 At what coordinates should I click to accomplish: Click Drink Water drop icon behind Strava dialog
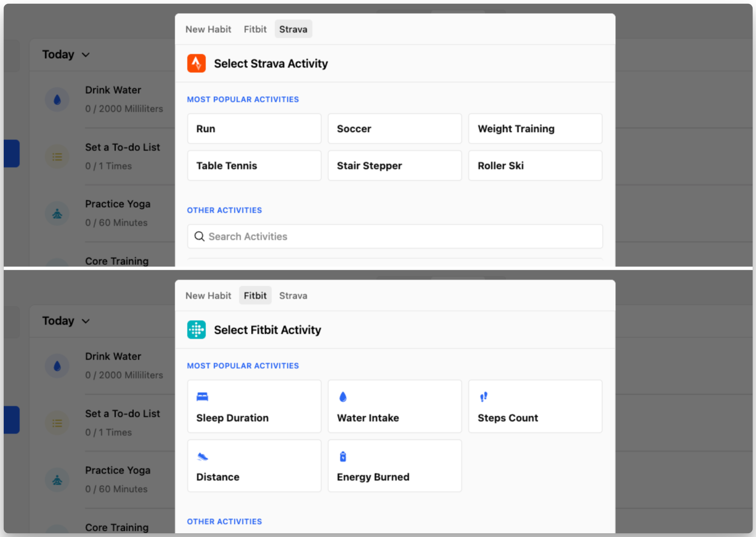(57, 100)
